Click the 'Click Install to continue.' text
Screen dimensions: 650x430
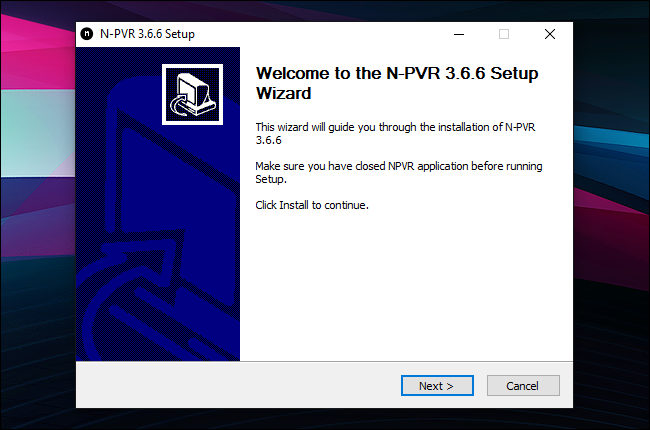point(312,205)
